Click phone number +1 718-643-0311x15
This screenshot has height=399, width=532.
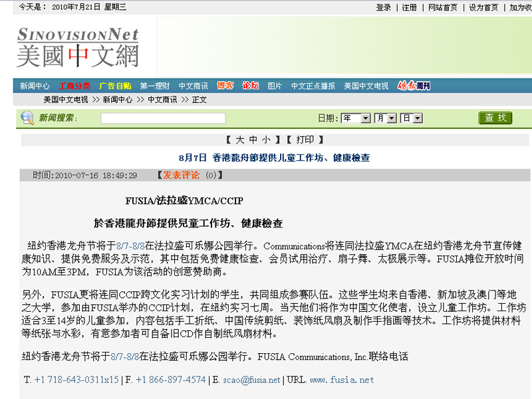[76, 380]
